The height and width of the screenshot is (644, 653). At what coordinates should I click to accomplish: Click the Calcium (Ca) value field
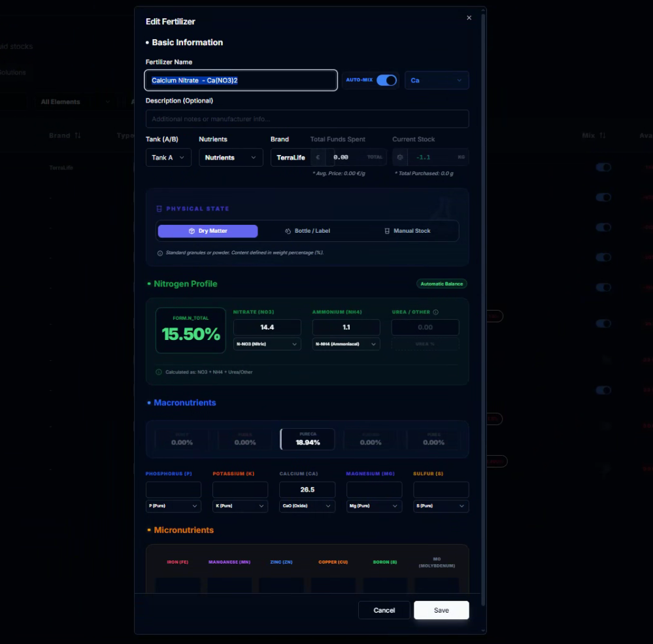pos(307,490)
